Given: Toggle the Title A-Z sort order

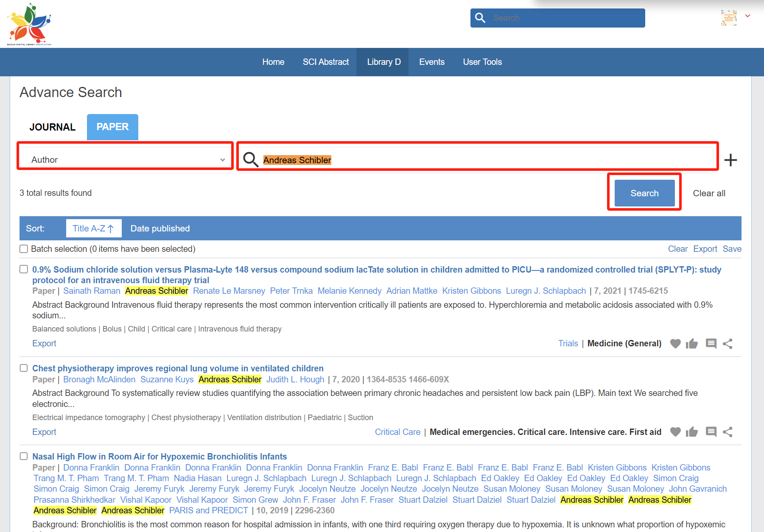Looking at the screenshot, I should click(x=93, y=228).
